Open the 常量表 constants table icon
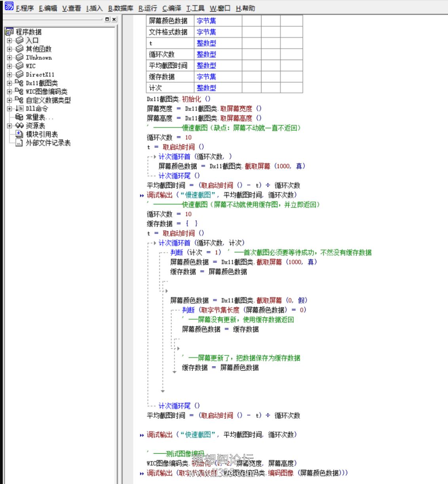 19,117
